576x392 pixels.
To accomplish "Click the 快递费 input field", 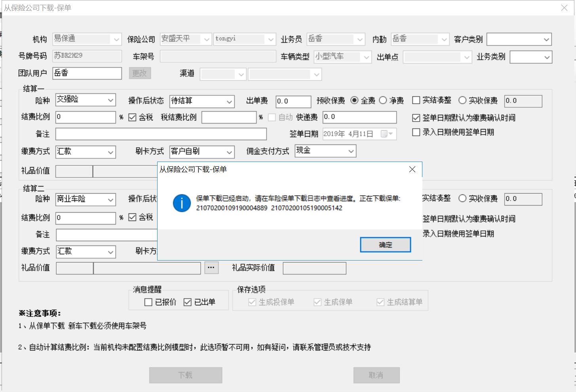I will tap(359, 117).
